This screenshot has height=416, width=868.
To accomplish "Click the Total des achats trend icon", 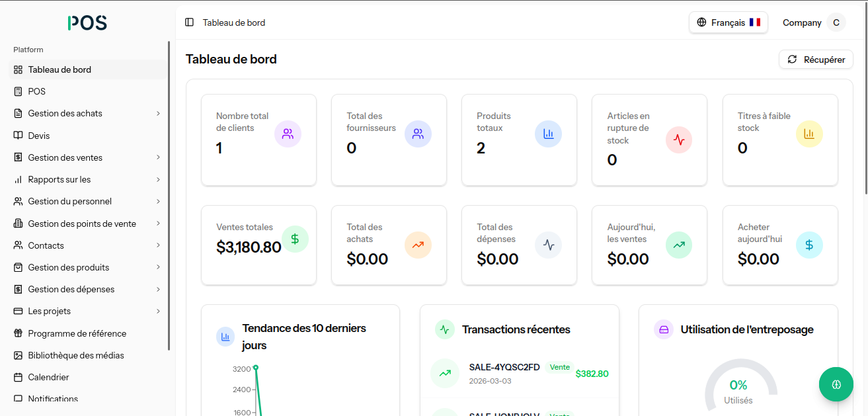I will 418,245.
